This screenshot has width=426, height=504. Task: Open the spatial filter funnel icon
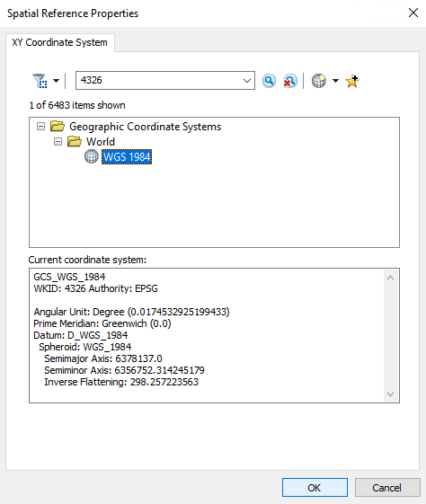point(40,81)
